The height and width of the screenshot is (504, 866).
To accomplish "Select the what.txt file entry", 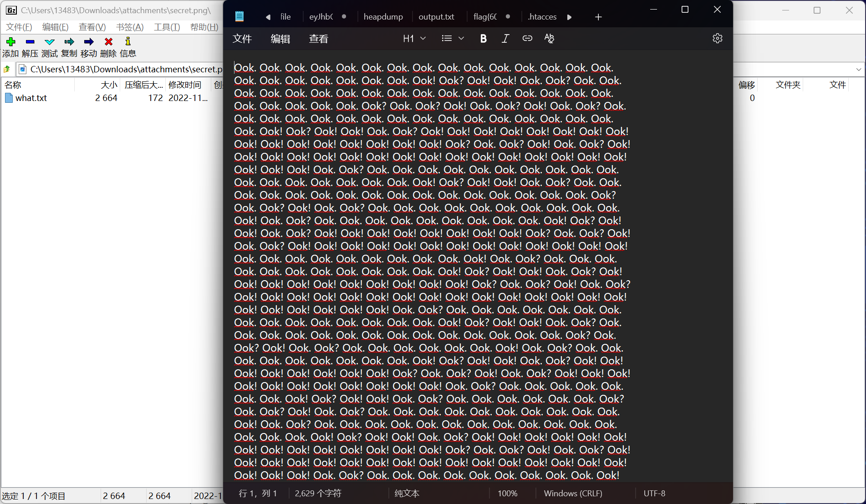I will click(31, 98).
